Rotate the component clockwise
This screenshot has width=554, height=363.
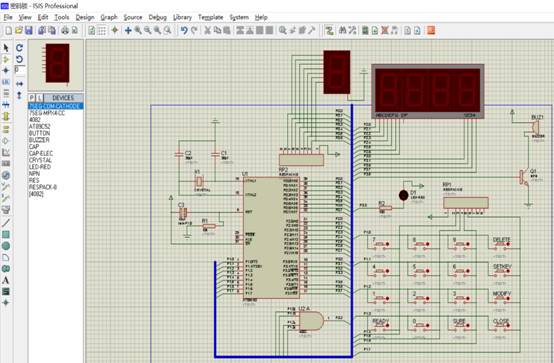19,48
